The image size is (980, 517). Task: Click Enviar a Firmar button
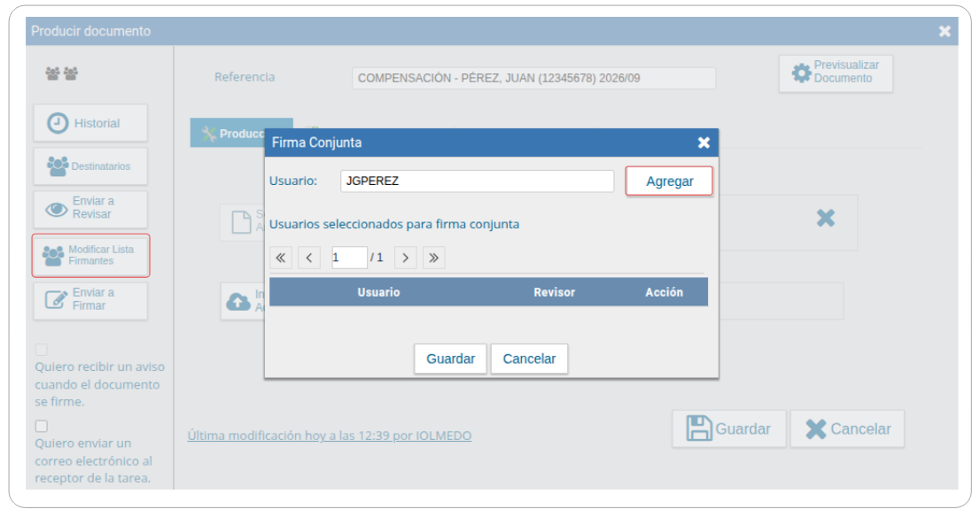[x=90, y=300]
